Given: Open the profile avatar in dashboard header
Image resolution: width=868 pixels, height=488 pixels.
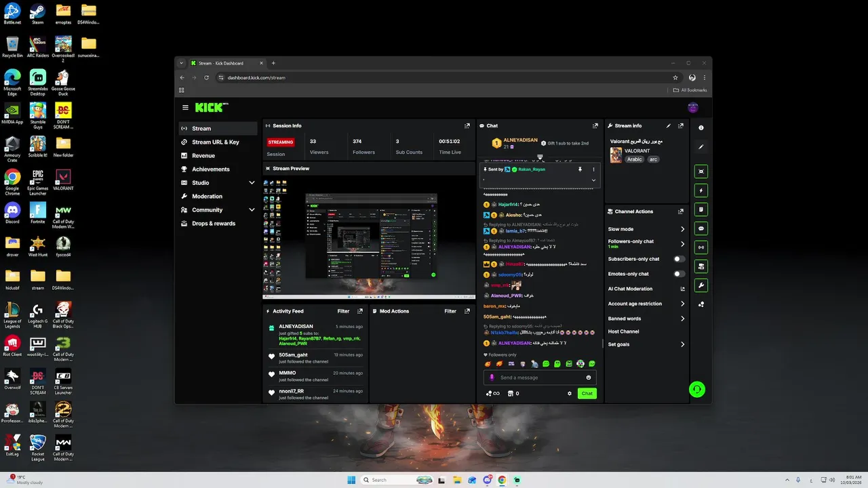Looking at the screenshot, I should tap(692, 107).
